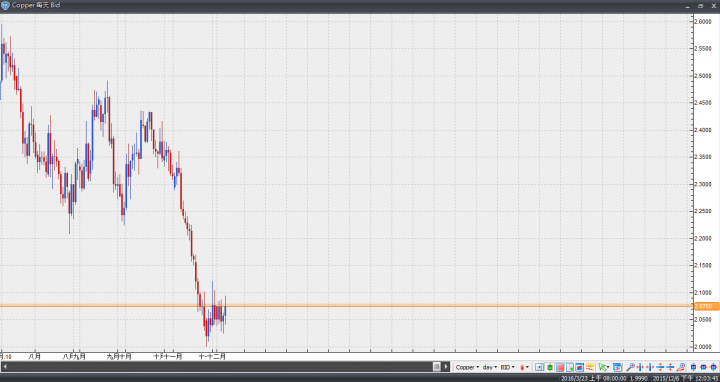
Task: Click the 2016/3/23 08:00:00 status bar date
Action: [594, 378]
